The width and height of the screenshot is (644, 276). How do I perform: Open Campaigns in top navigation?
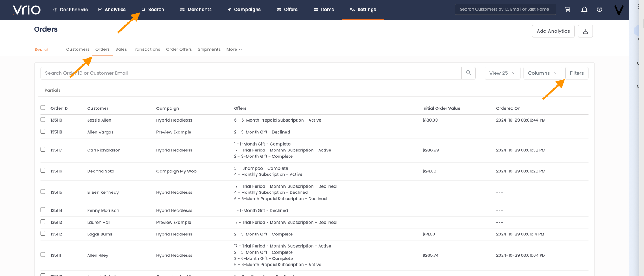tap(244, 10)
